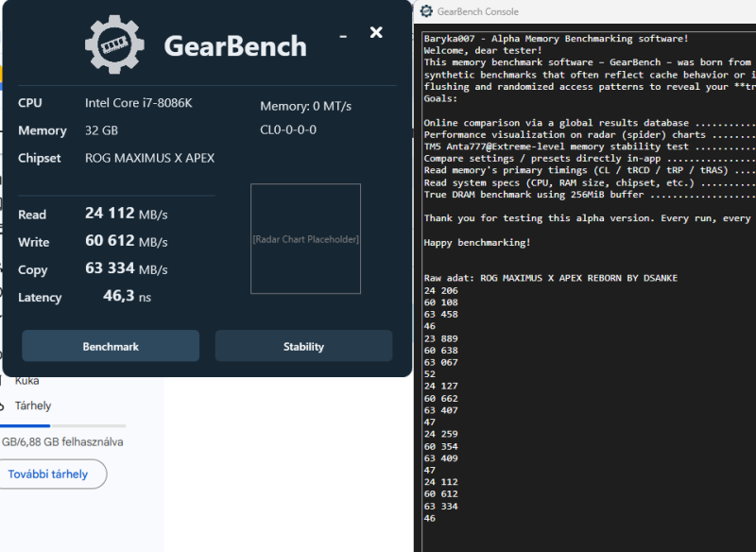This screenshot has width=756, height=552.
Task: Start the Stability test button
Action: [303, 346]
